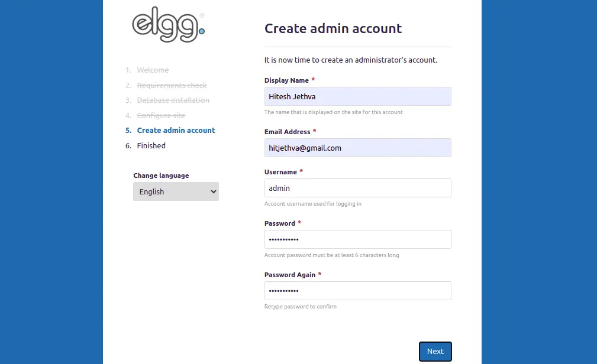Open the English language dropdown
597x364 pixels.
click(176, 191)
